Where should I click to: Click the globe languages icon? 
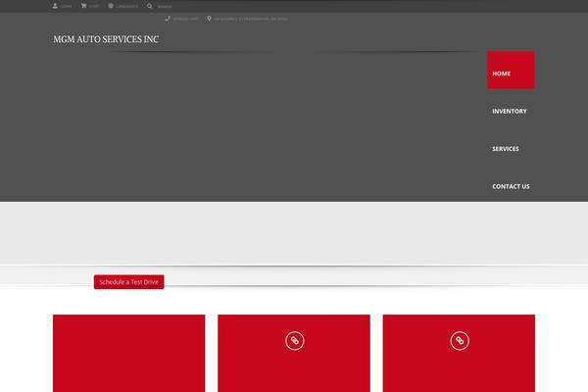(111, 6)
